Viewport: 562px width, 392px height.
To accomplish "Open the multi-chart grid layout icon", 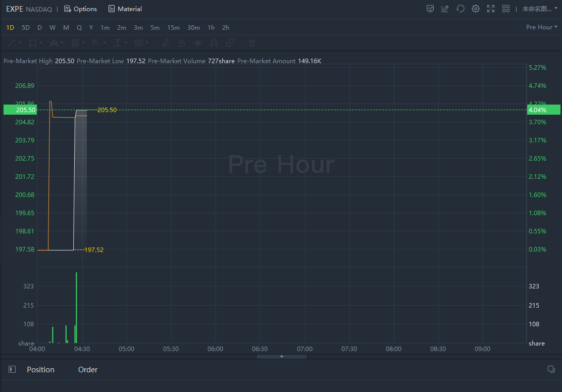I will pos(505,9).
